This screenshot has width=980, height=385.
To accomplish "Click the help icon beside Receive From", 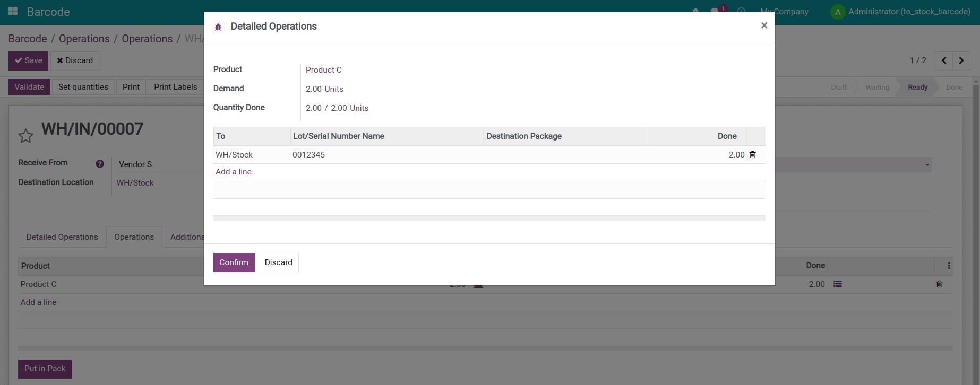I will pos(100,164).
